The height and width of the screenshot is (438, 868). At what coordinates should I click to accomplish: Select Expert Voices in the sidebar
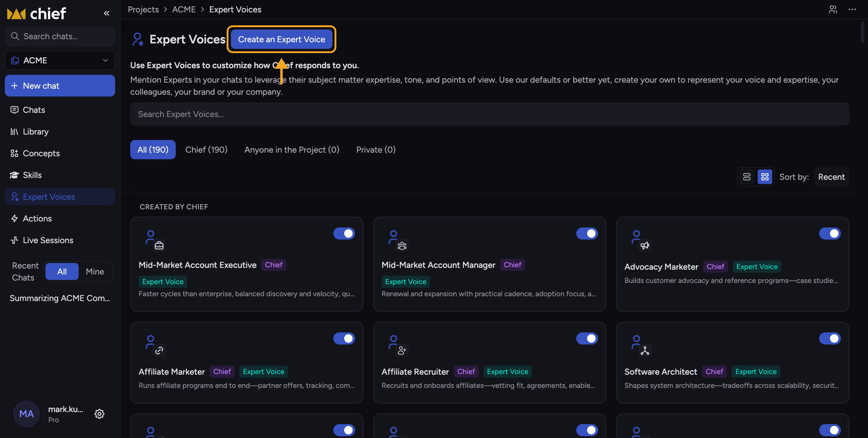coord(60,197)
